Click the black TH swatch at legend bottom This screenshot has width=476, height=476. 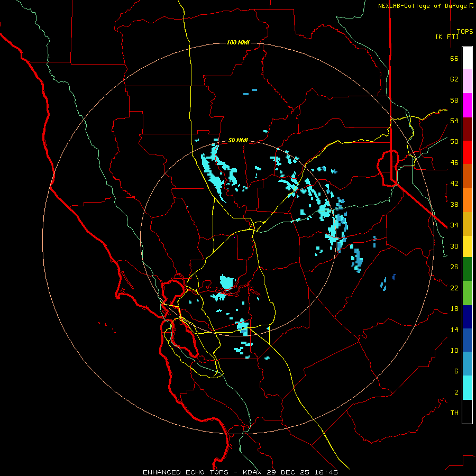pos(467,411)
